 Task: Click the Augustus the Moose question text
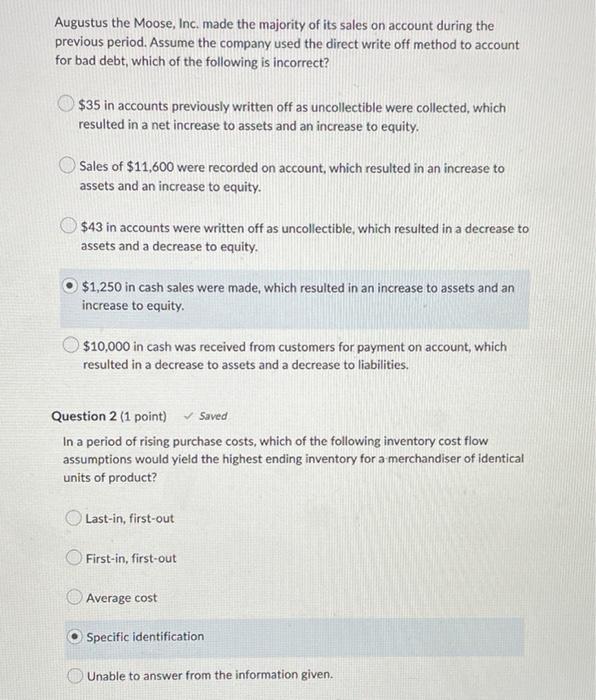point(287,43)
